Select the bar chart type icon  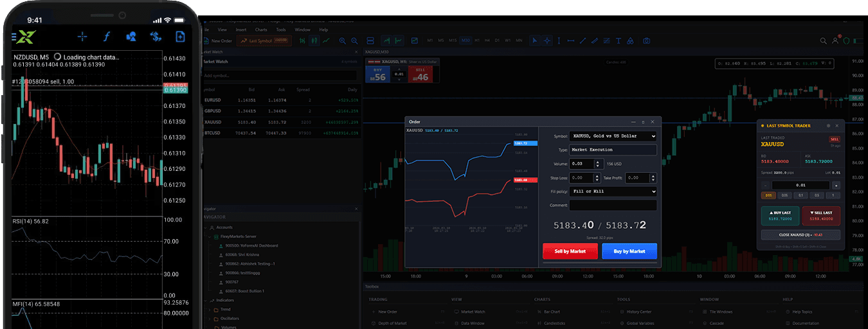tap(302, 40)
